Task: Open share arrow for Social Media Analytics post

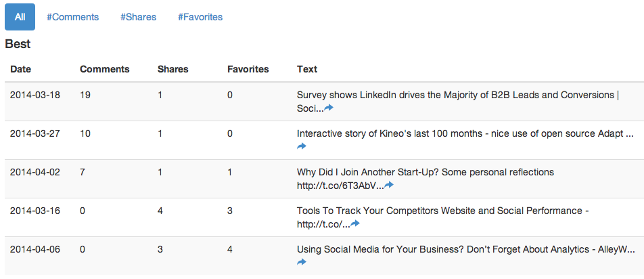Action: (x=302, y=262)
